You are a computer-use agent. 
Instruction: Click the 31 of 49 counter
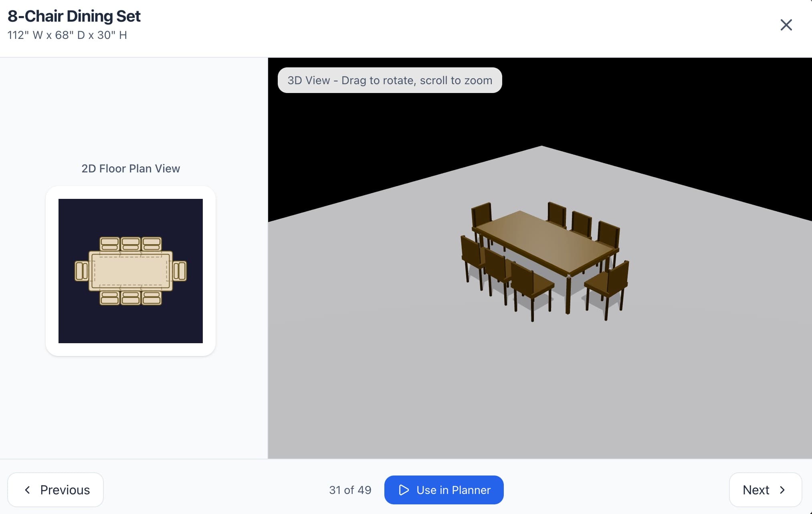[x=350, y=490]
